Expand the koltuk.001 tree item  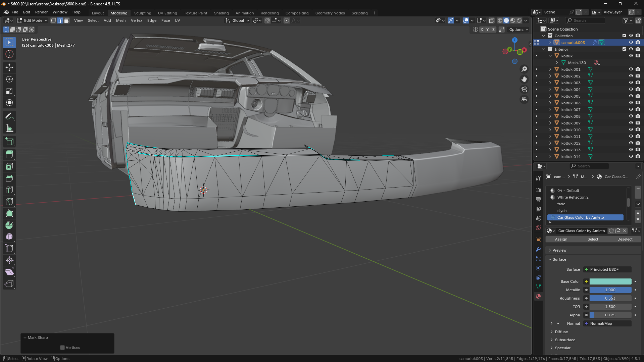(550, 69)
